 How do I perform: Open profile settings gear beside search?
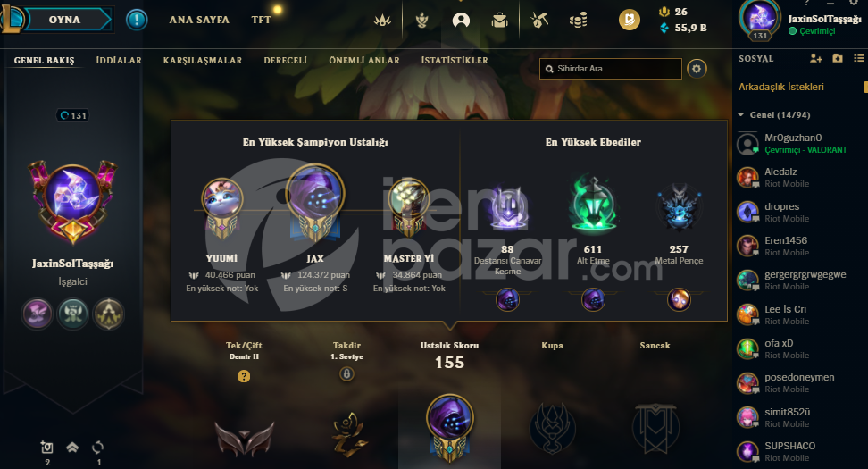tap(697, 69)
